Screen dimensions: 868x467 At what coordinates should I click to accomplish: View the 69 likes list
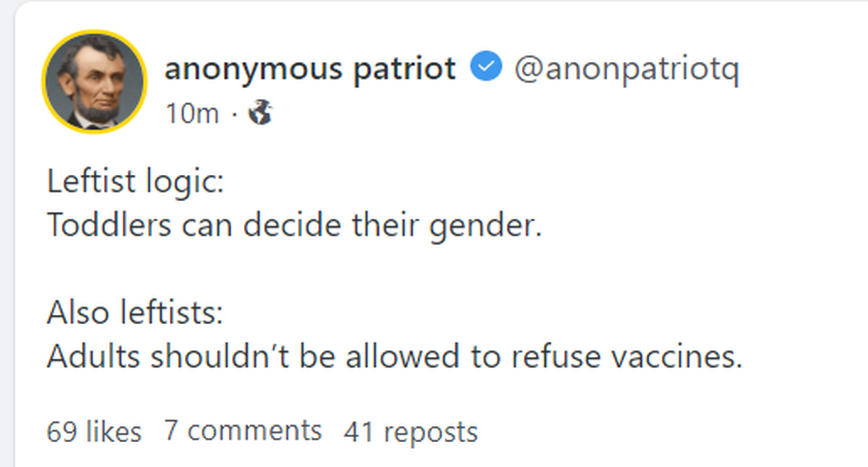pos(94,431)
